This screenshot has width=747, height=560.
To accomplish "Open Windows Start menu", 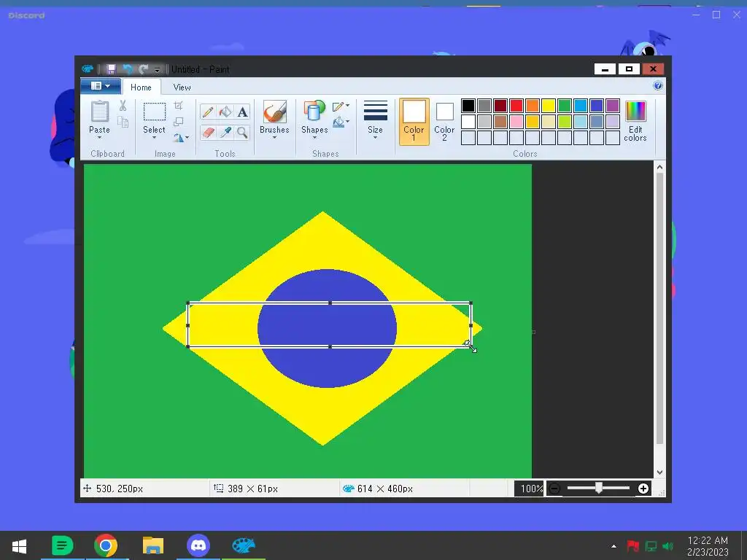I will click(19, 545).
